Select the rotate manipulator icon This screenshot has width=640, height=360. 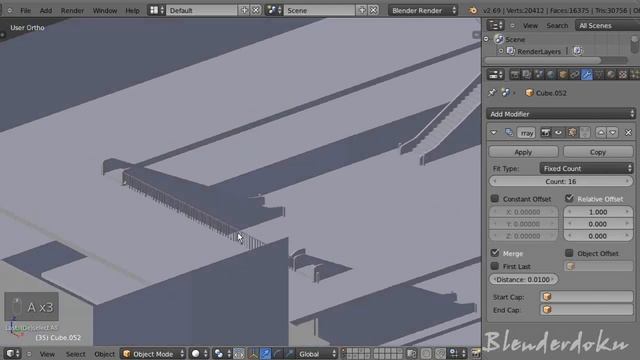coord(278,353)
